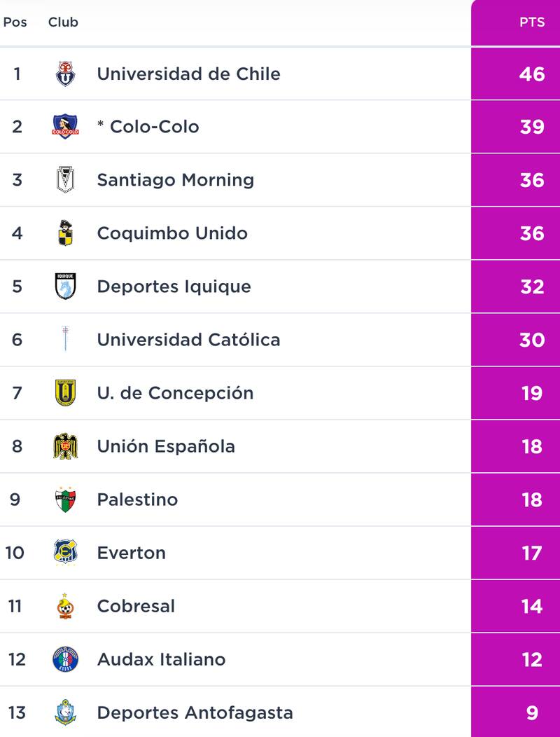Viewport: 560px width, 737px height.
Task: Select the U. de Concepción badge
Action: pos(64,393)
